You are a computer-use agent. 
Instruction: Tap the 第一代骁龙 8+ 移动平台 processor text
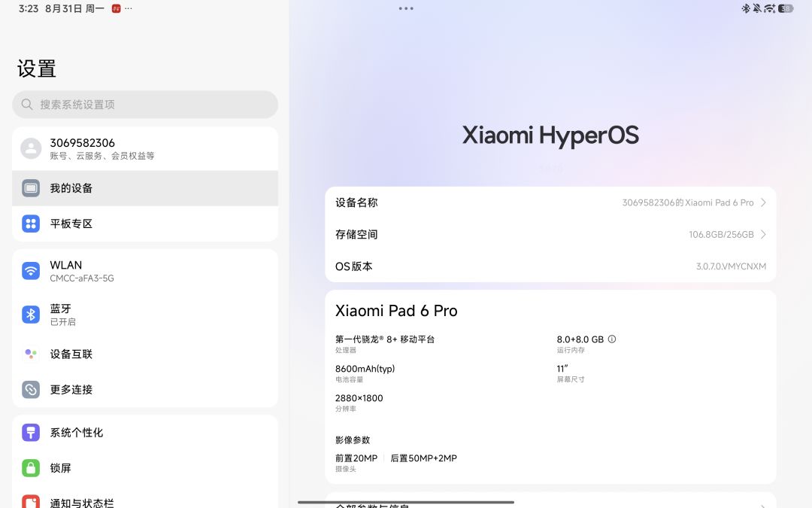tap(385, 339)
